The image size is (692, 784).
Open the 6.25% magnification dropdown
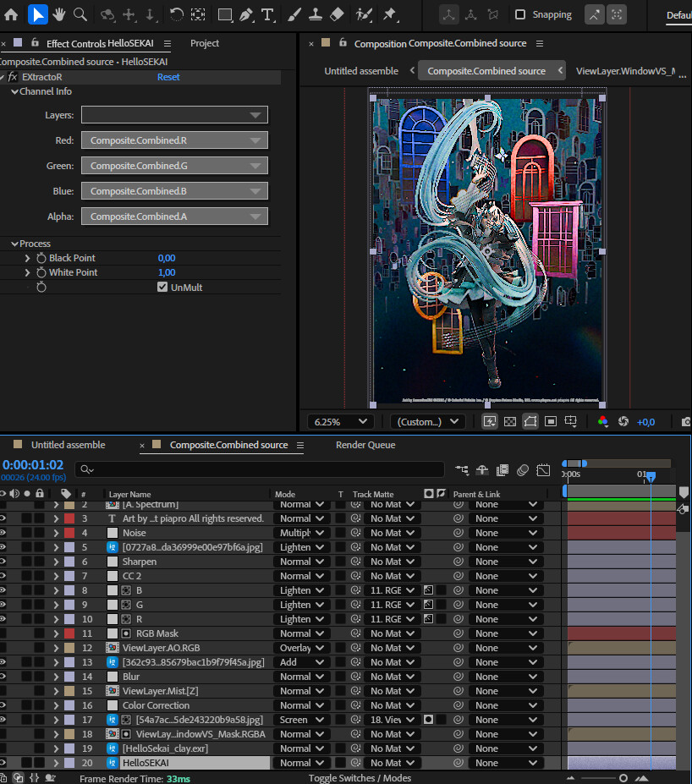(340, 421)
